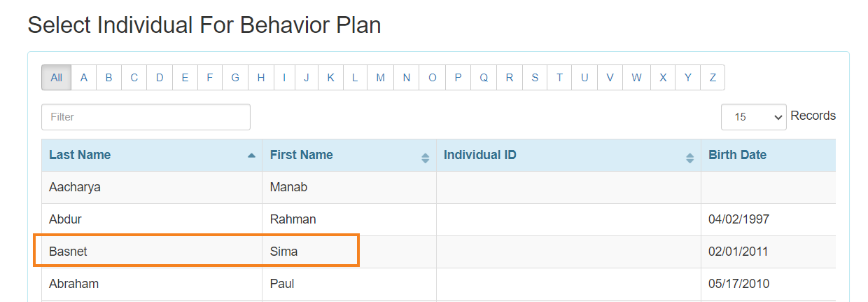Select the All letter filter
The height and width of the screenshot is (302, 868).
click(56, 78)
